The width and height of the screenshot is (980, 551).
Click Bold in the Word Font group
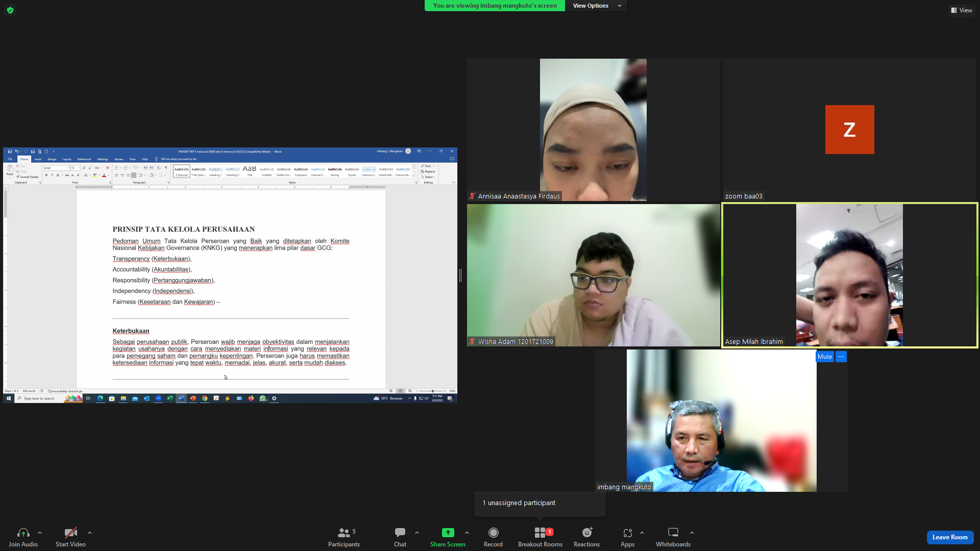pyautogui.click(x=46, y=176)
